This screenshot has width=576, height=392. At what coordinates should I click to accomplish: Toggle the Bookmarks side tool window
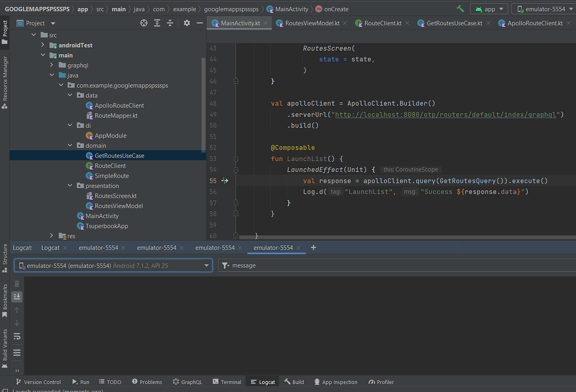point(5,301)
